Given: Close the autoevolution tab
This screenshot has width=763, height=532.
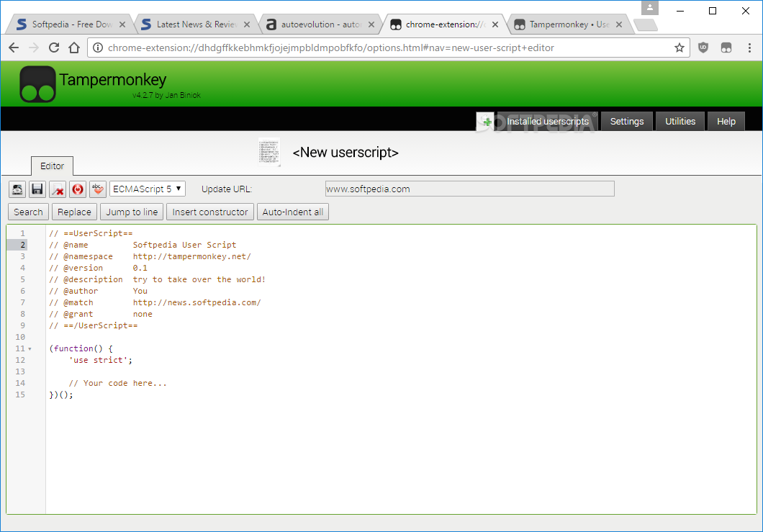Looking at the screenshot, I should pos(371,24).
